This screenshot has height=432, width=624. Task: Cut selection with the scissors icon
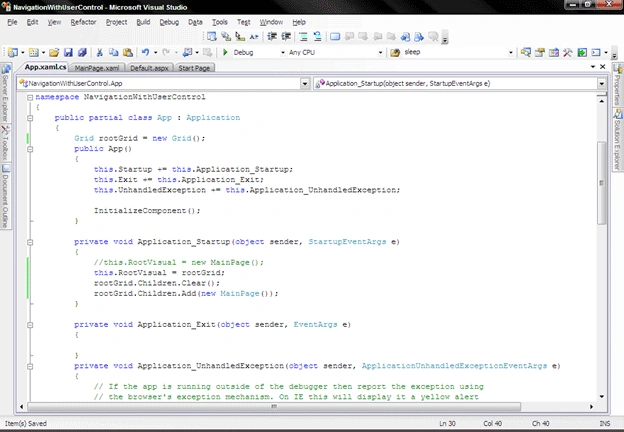click(x=99, y=53)
